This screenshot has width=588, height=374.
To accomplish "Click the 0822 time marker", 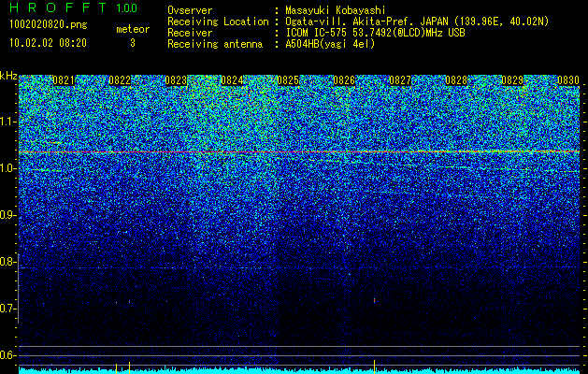I will [120, 80].
